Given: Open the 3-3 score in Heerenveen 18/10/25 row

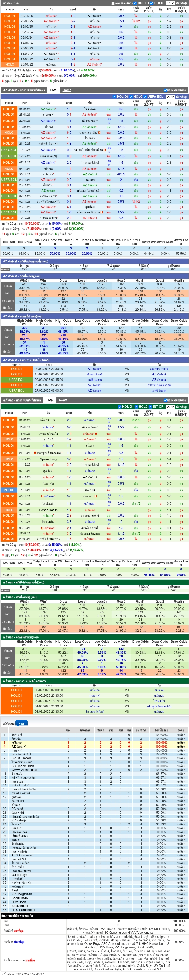Looking at the screenshot, I should [69, 521].
